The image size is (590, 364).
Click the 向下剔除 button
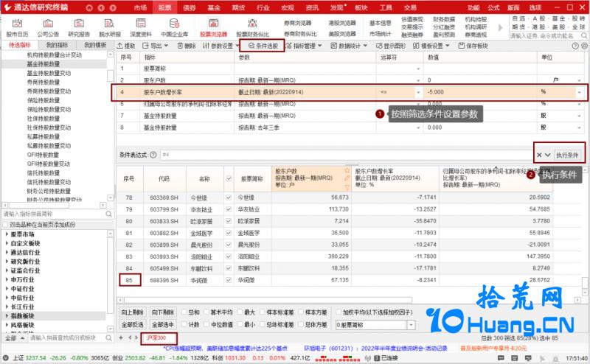(162, 312)
